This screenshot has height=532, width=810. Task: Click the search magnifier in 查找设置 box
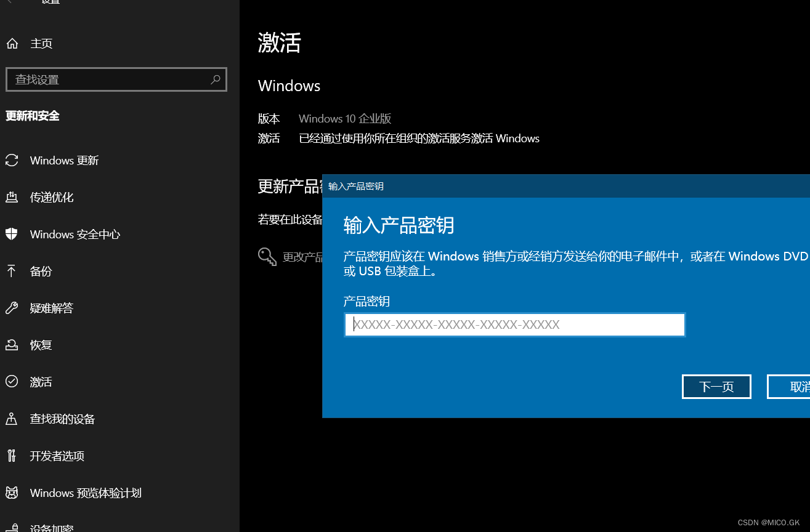pos(216,79)
